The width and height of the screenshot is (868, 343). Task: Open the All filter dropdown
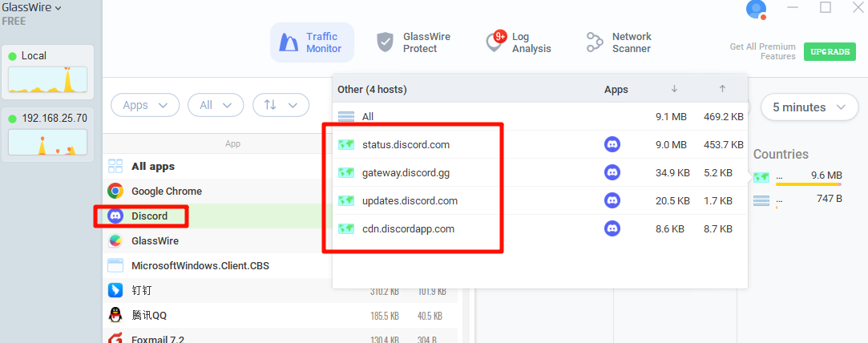(x=216, y=105)
